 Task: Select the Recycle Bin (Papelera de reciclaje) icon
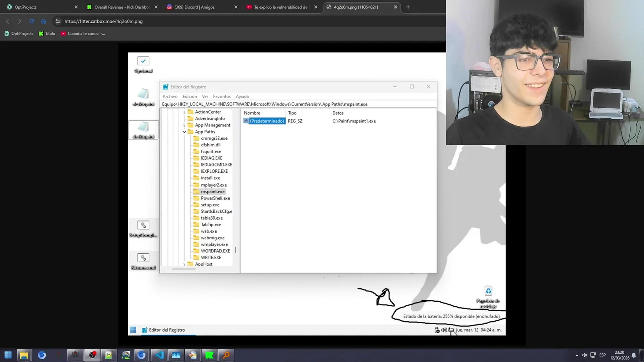(488, 297)
